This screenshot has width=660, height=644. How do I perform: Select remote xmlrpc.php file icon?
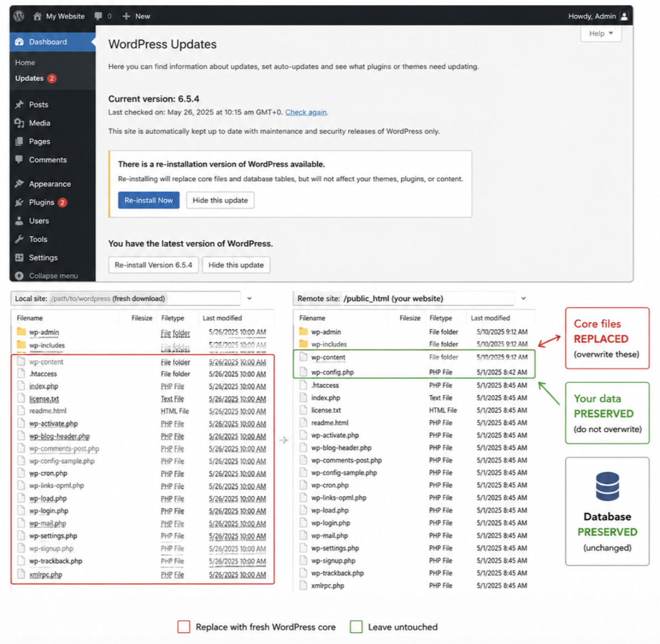click(x=304, y=585)
